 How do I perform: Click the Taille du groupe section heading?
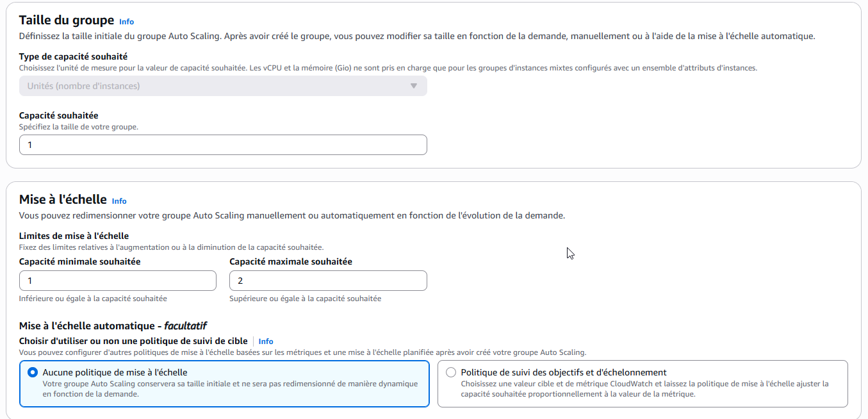[x=67, y=20]
